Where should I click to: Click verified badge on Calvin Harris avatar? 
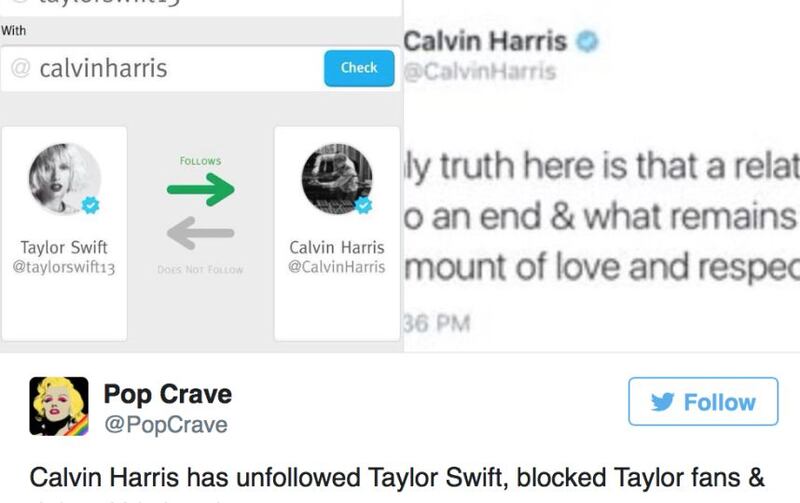click(364, 205)
